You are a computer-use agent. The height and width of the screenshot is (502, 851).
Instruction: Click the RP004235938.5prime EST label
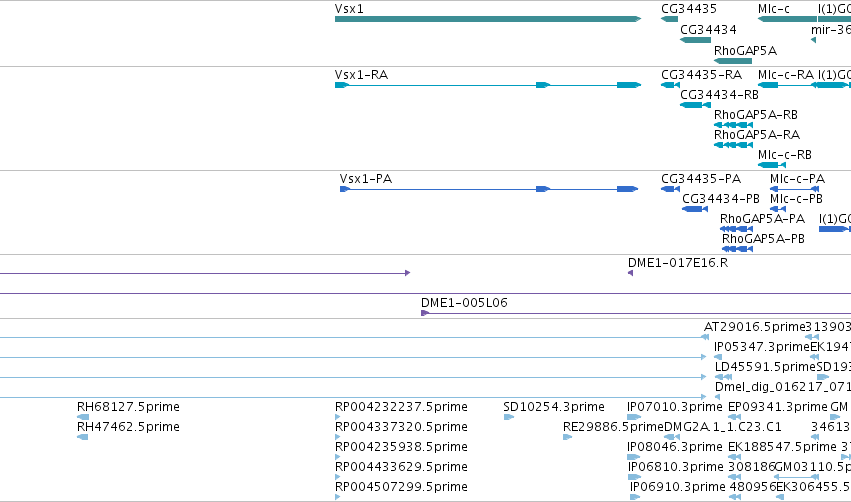pyautogui.click(x=401, y=447)
